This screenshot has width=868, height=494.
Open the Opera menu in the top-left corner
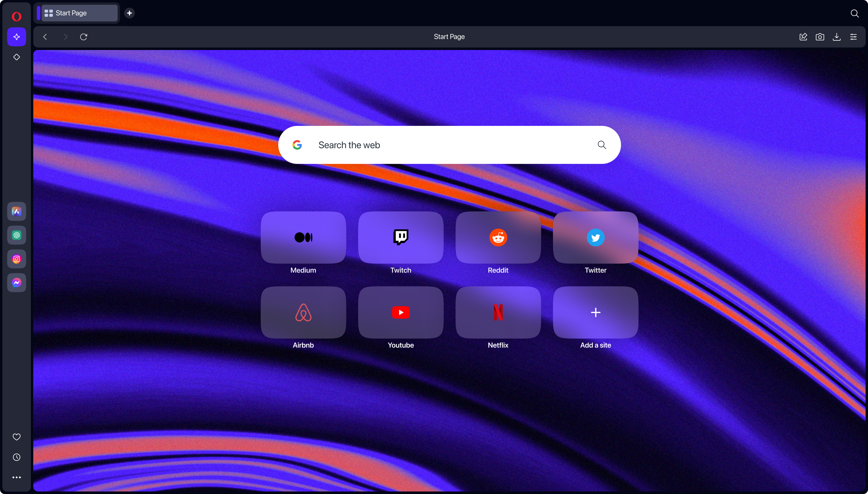(16, 16)
